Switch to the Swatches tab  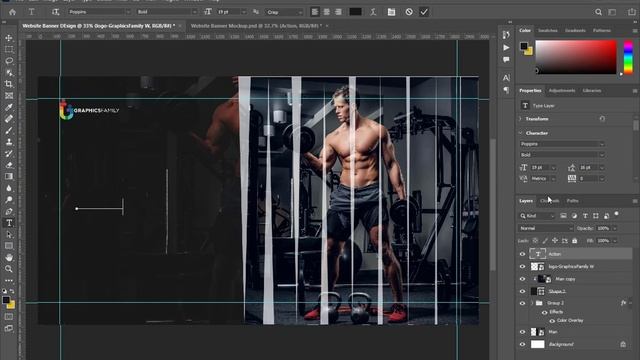[547, 31]
